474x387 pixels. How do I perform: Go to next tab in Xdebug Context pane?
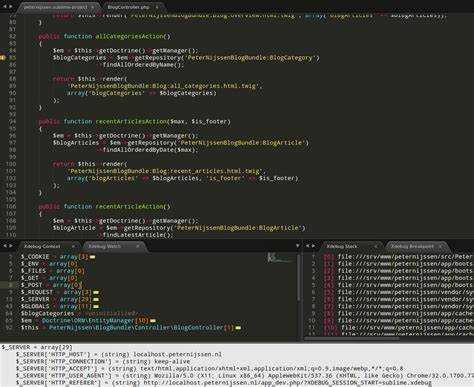coord(11,246)
